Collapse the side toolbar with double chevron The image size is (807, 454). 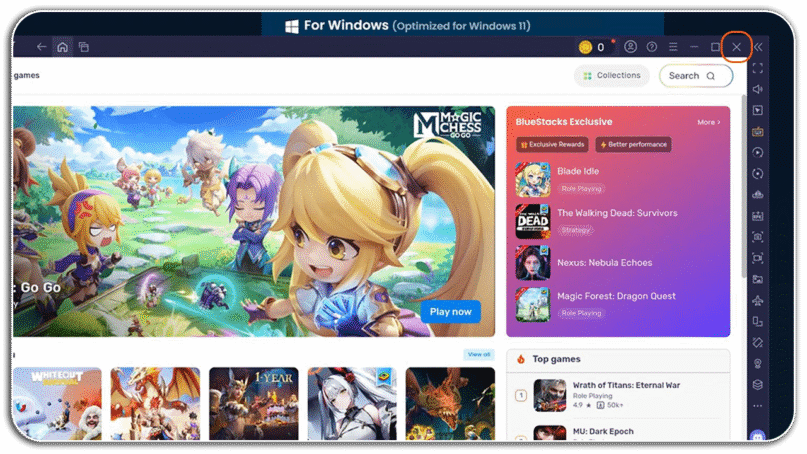click(758, 47)
